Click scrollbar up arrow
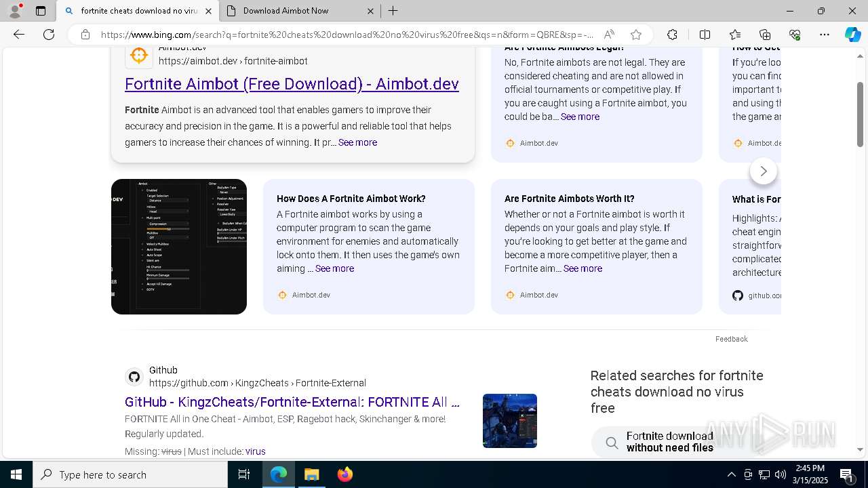The height and width of the screenshot is (488, 868). [860, 56]
